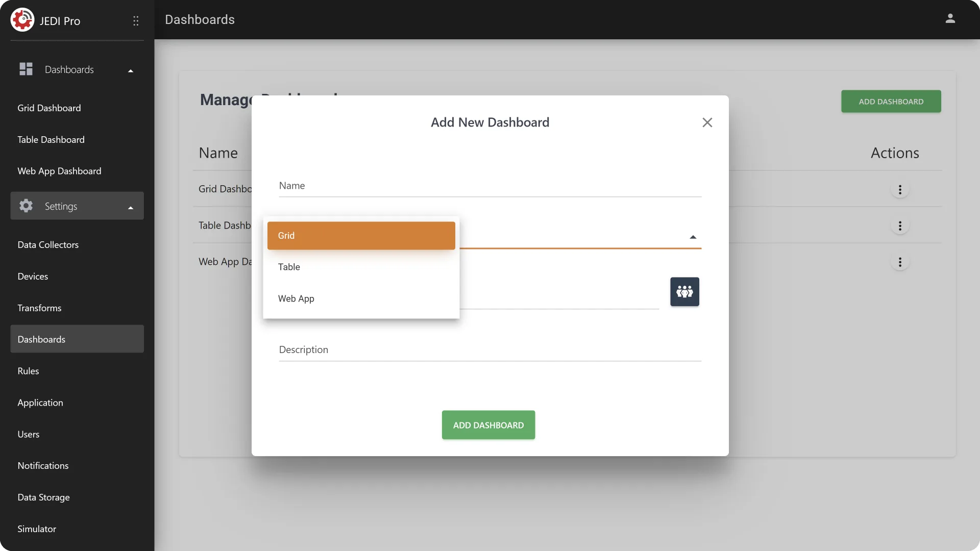Click the Actions column header
The width and height of the screenshot is (980, 551).
pos(895,153)
